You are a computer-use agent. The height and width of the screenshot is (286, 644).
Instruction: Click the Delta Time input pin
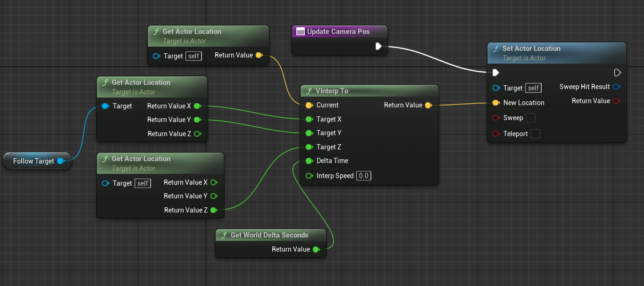(x=309, y=161)
